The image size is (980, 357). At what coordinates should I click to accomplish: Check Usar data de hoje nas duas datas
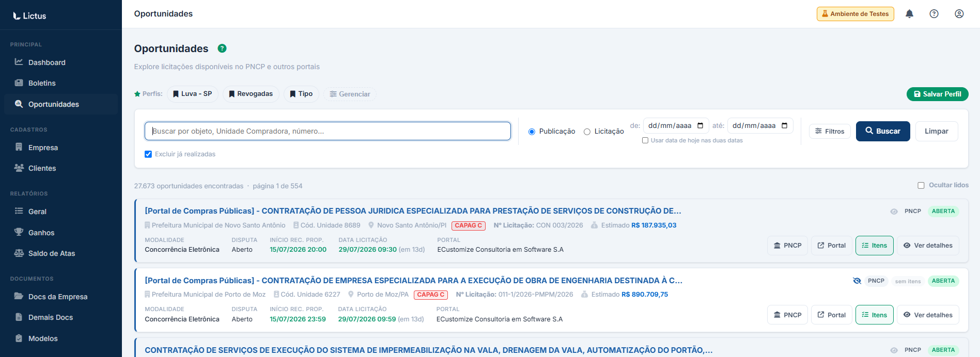(x=645, y=140)
